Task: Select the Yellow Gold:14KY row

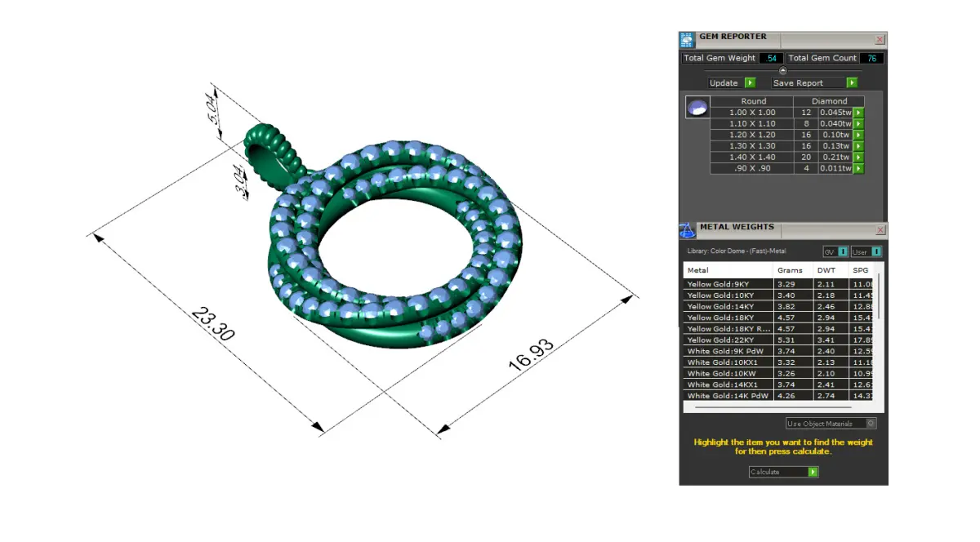Action: (x=778, y=306)
